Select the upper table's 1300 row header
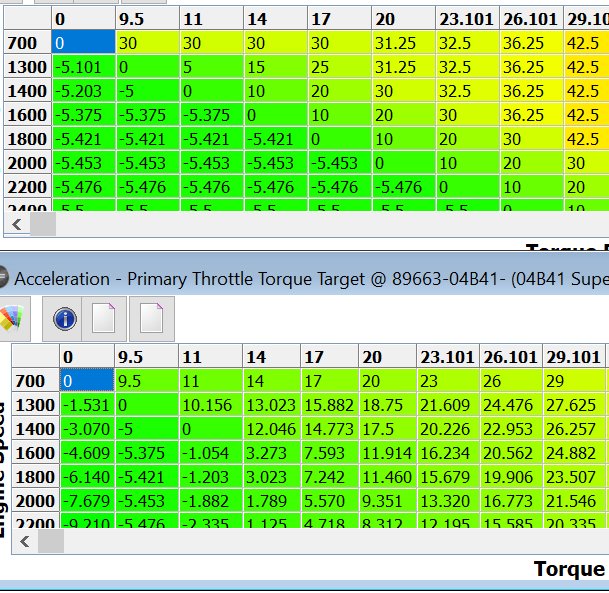This screenshot has width=609, height=593. tap(28, 67)
